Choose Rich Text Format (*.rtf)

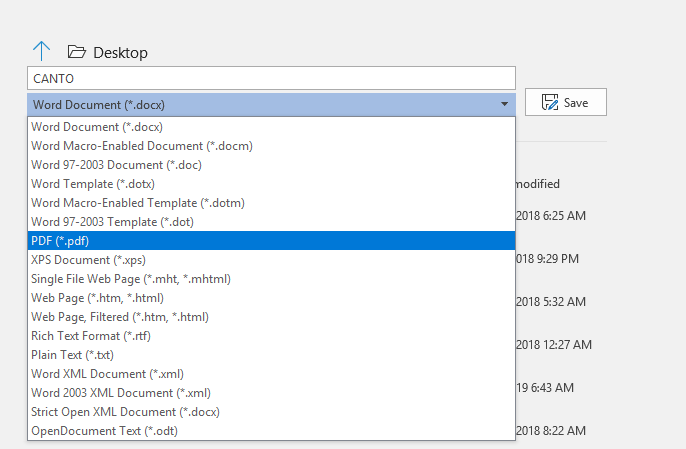(271, 336)
